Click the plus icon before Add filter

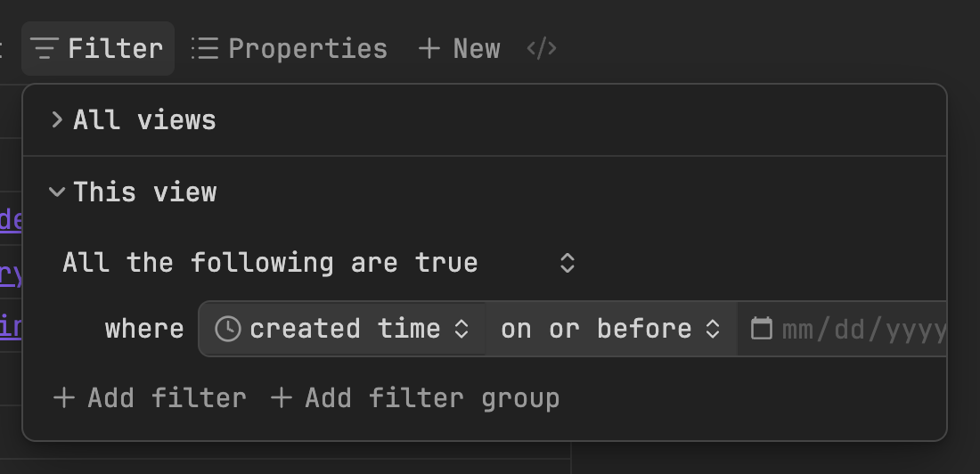[64, 397]
